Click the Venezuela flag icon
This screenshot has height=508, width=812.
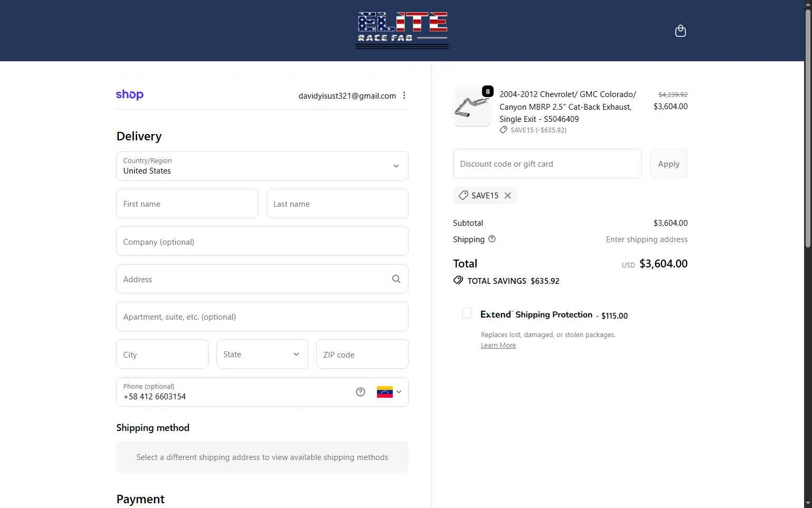pyautogui.click(x=385, y=392)
